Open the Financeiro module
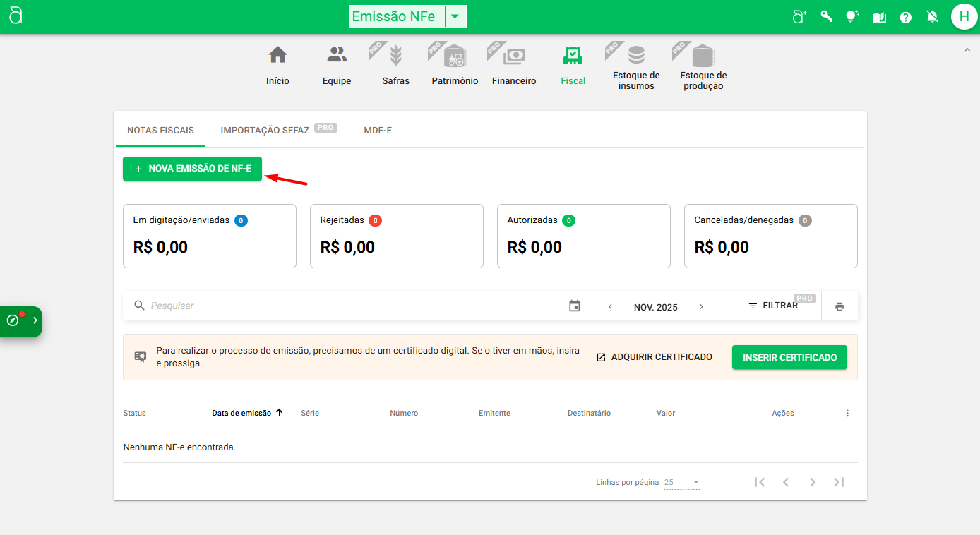Viewport: 980px width, 535px height. coord(514,65)
